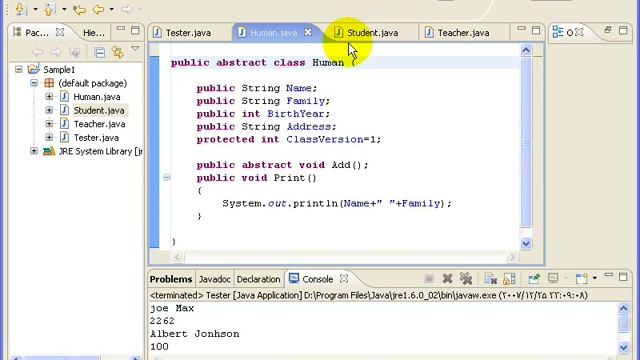Remove Launch from Console toolbar
Viewport: 640px width, 360px height.
click(447, 279)
